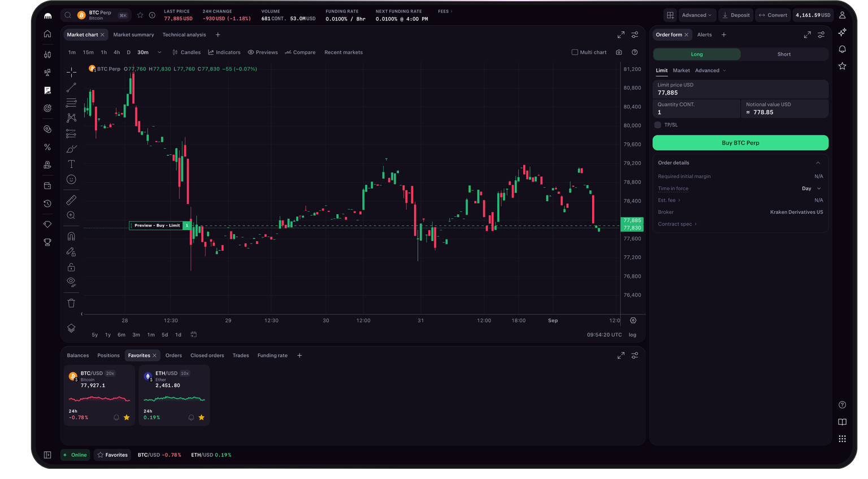Toggle log scale on chart

pos(632,335)
